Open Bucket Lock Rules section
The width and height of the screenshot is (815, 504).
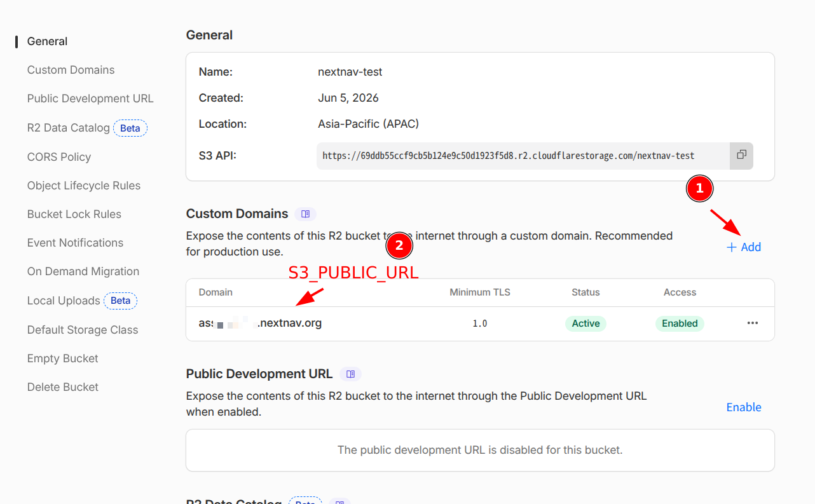[74, 214]
